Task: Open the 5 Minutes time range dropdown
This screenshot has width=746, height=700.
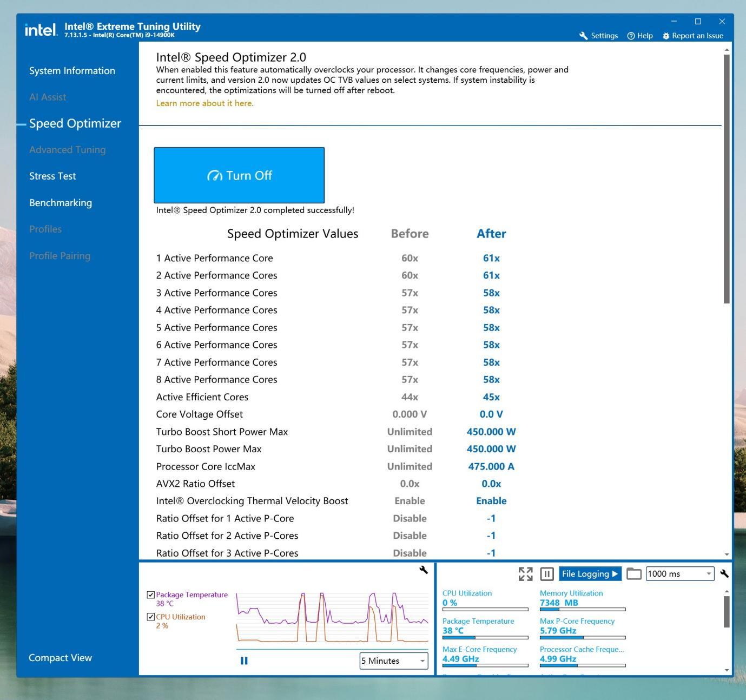Action: [x=394, y=661]
